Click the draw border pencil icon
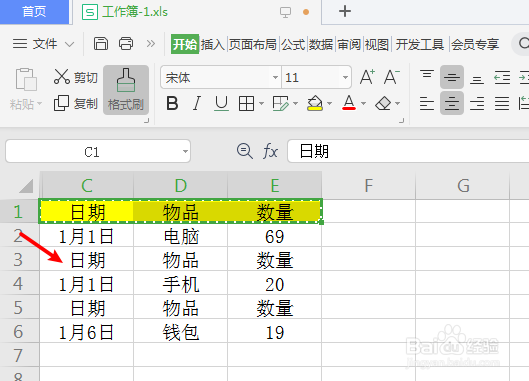The image size is (529, 381). pos(281,103)
